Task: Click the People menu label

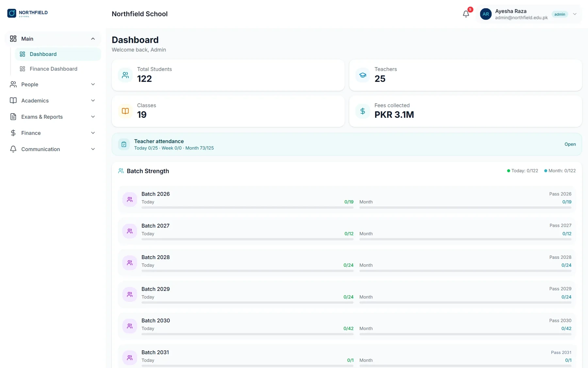Action: click(x=30, y=84)
